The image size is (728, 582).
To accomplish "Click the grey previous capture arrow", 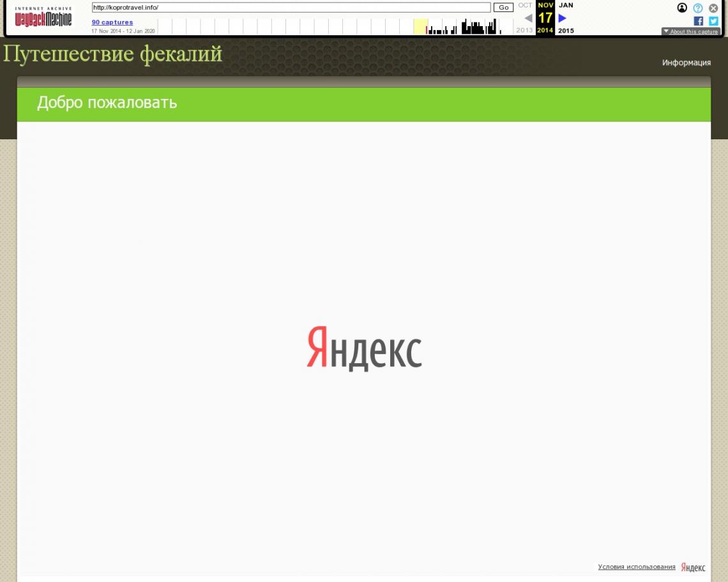I will [528, 18].
